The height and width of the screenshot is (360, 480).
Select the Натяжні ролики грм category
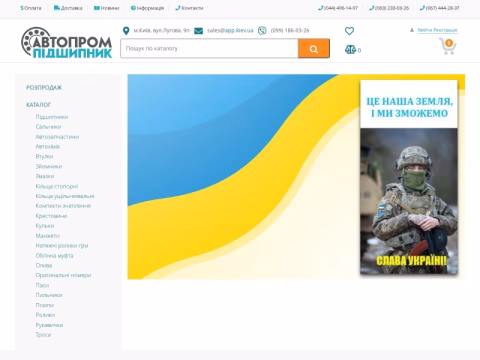point(62,246)
